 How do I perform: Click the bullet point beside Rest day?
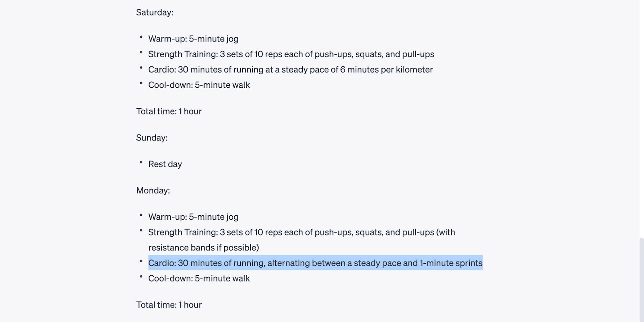click(141, 162)
